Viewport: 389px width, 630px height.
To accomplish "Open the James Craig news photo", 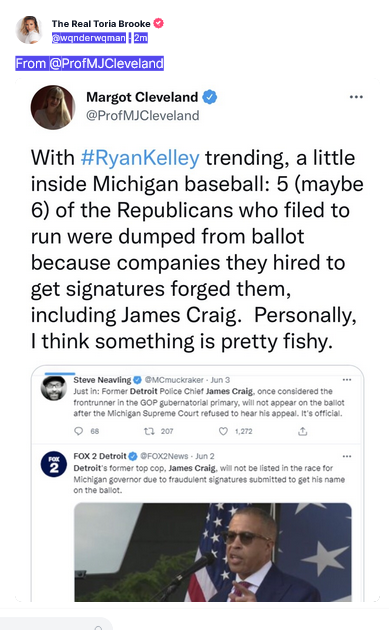I will point(213,552).
